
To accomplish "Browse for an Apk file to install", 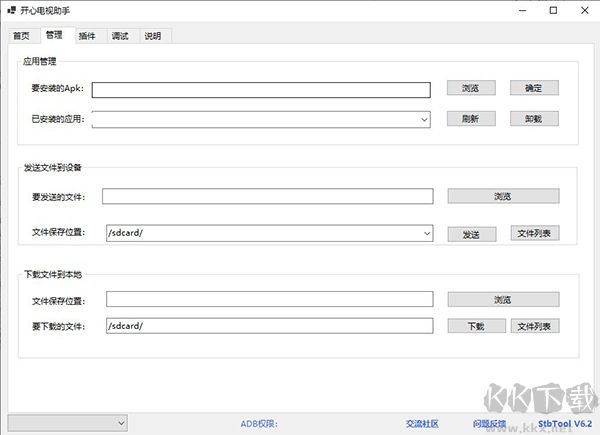I will tap(471, 88).
